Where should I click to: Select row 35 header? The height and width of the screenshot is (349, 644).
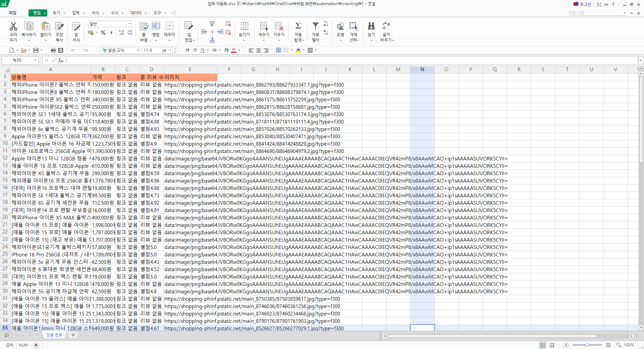(x=5, y=328)
